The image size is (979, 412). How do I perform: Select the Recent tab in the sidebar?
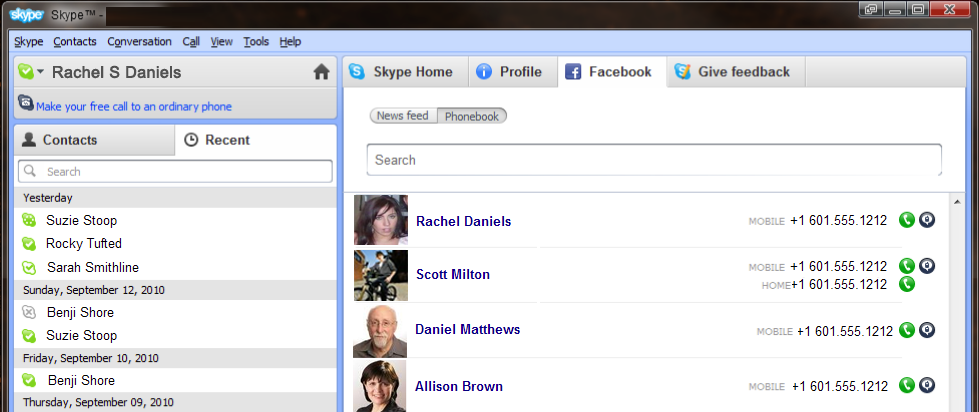[x=255, y=140]
